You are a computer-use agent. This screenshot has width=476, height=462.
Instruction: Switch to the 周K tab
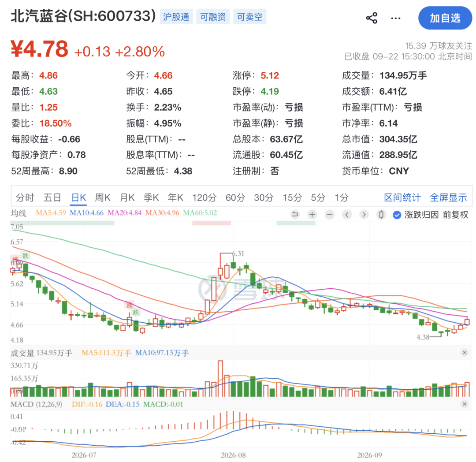click(103, 197)
